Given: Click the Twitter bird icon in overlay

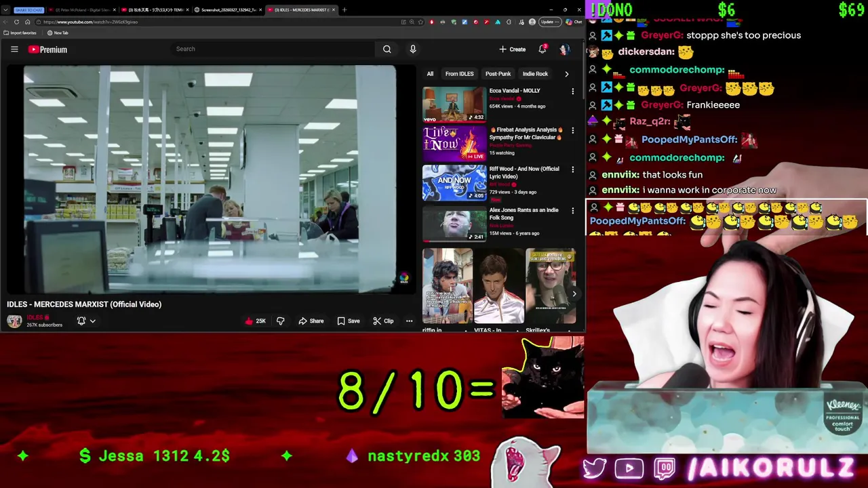Looking at the screenshot, I should [594, 468].
